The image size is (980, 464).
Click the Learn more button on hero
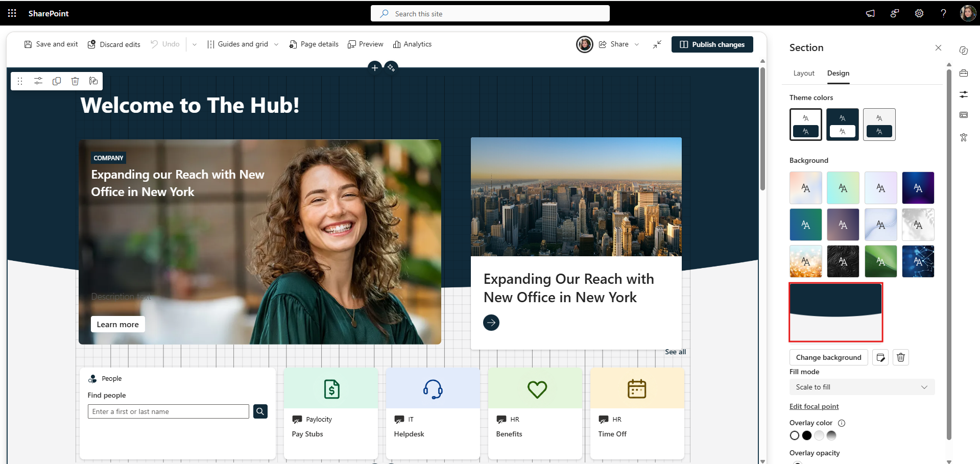118,324
